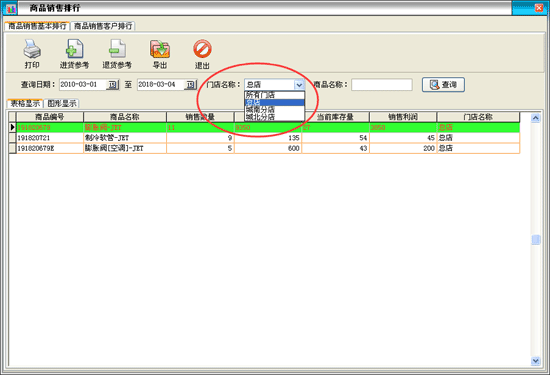Choose 城北分店 in the dropdown list
Image resolution: width=550 pixels, height=375 pixels.
[274, 117]
